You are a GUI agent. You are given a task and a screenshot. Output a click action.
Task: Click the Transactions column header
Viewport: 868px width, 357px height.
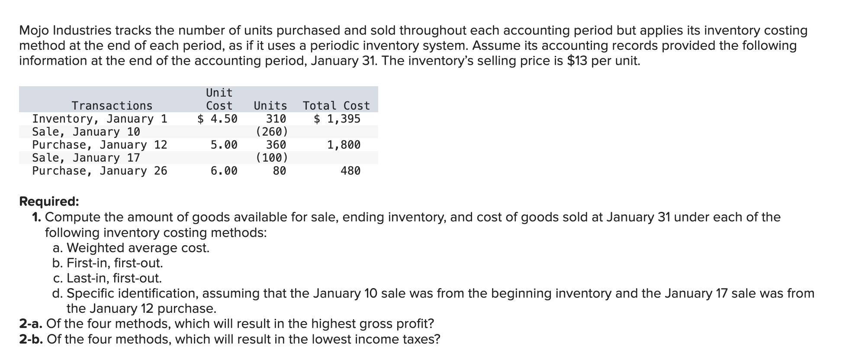(112, 106)
